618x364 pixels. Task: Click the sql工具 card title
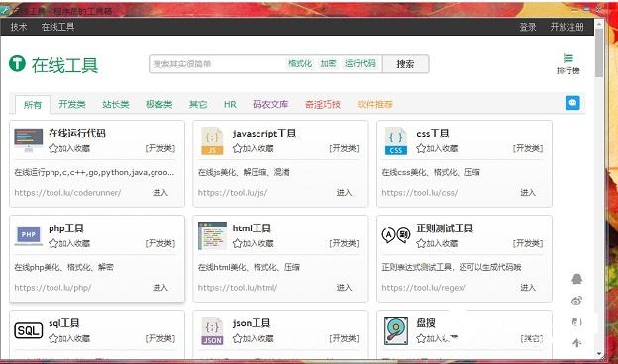[64, 323]
